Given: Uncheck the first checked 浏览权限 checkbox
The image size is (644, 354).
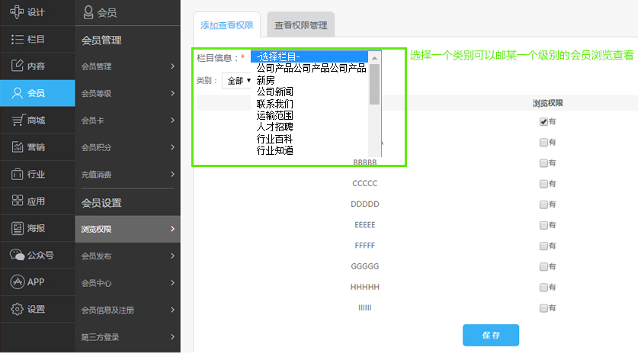Looking at the screenshot, I should [543, 121].
